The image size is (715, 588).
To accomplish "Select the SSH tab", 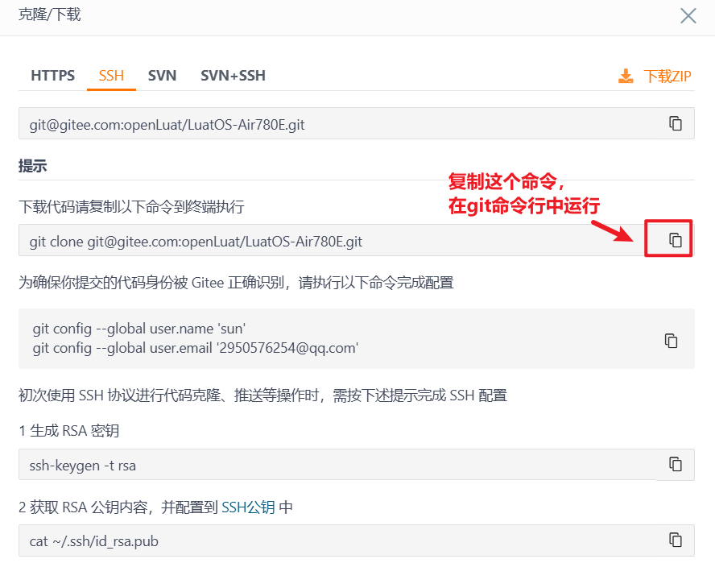I will (111, 75).
